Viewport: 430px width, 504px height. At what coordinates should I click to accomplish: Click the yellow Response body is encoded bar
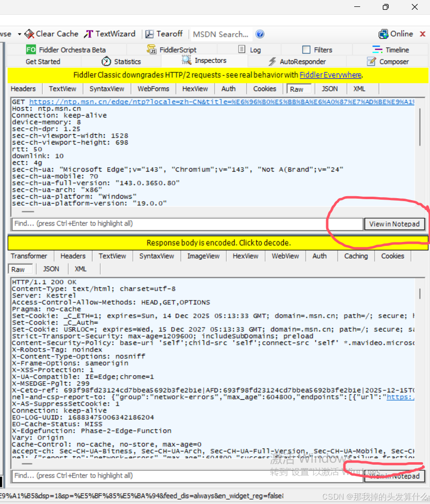point(218,243)
